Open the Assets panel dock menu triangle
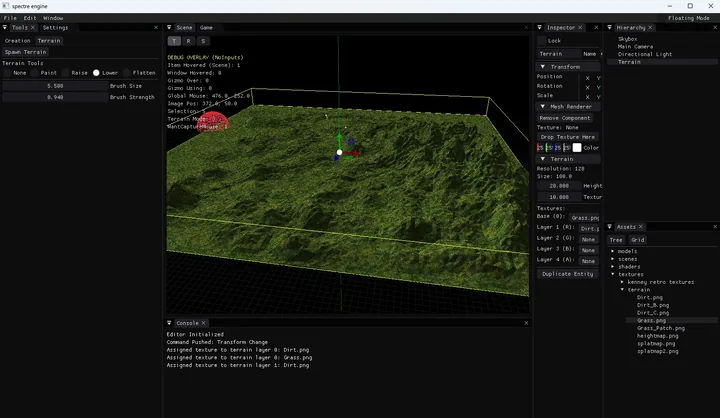 coord(609,227)
